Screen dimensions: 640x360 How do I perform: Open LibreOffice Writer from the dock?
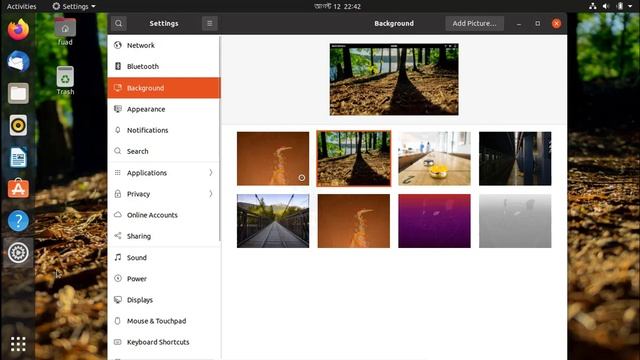point(18,157)
